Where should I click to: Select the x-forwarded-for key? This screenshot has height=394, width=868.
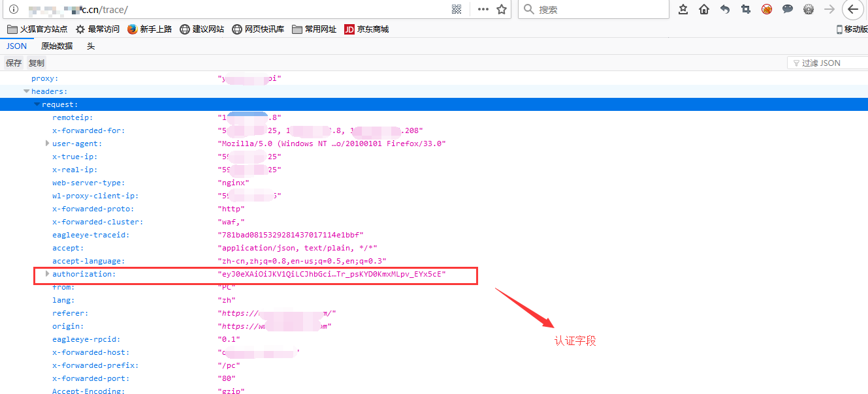pos(88,130)
